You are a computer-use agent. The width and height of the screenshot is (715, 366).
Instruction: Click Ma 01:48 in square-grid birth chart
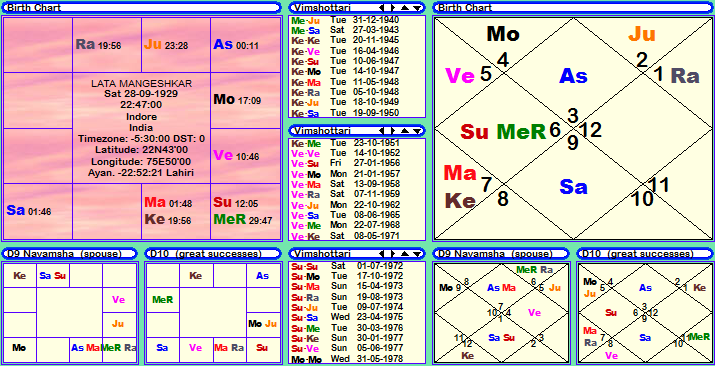click(168, 202)
